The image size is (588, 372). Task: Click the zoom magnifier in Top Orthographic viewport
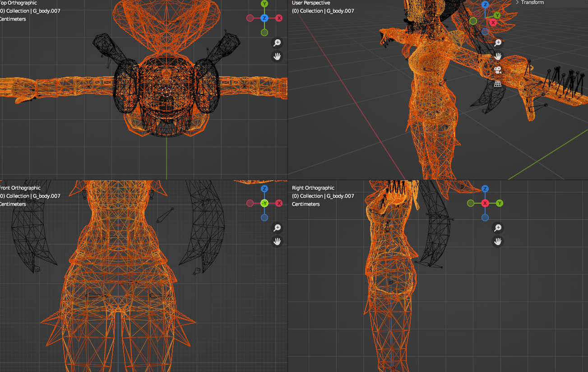[x=277, y=43]
